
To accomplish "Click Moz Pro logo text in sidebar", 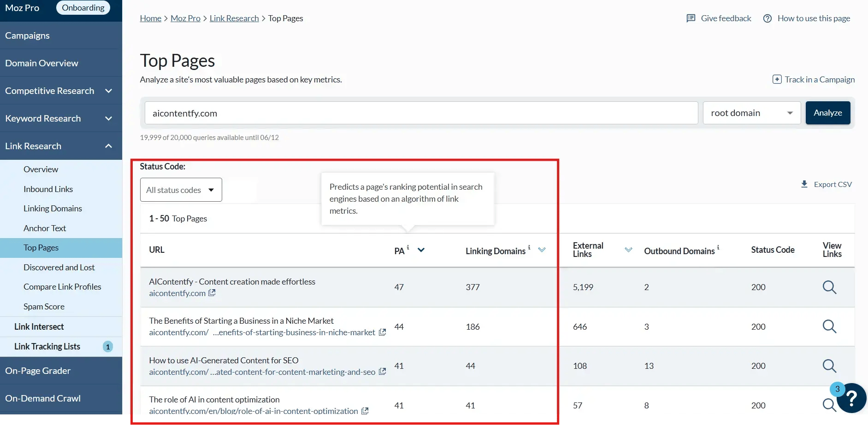I will pos(22,8).
